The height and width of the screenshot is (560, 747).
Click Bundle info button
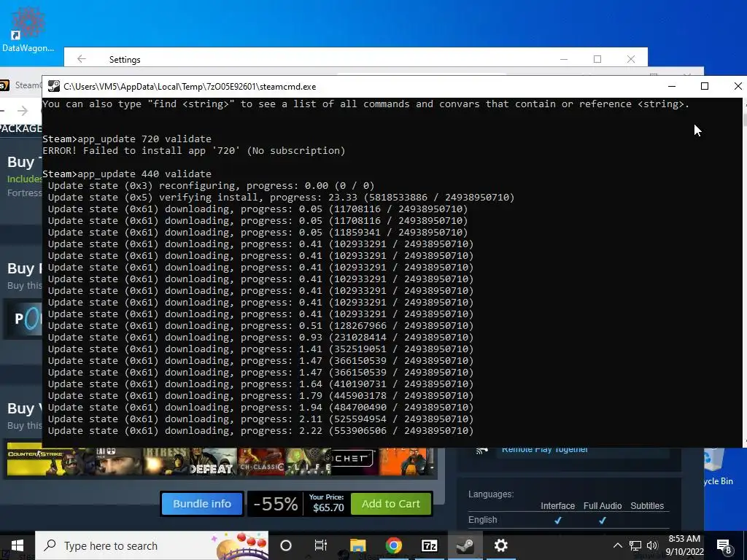click(202, 504)
